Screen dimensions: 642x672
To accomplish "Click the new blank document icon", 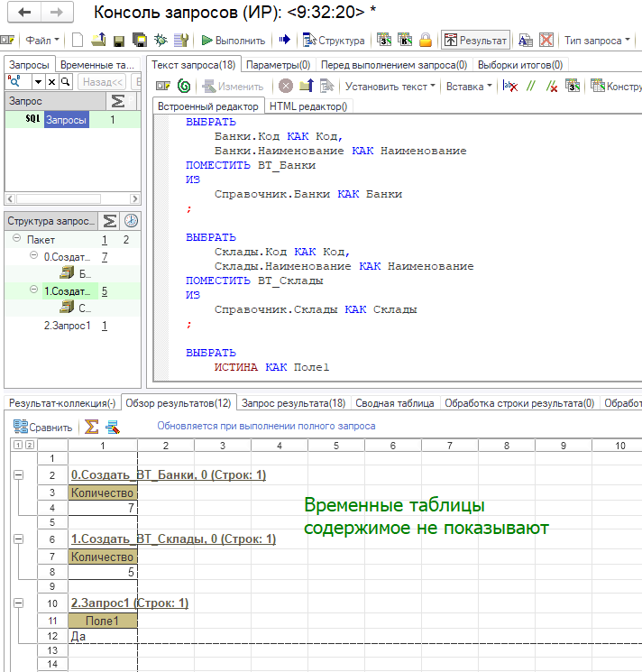I will (x=78, y=41).
